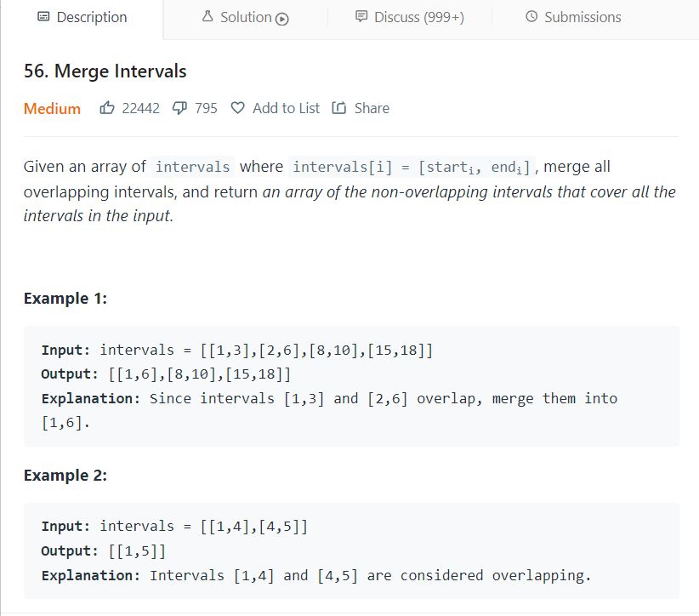Viewport: 699px width, 616px height.
Task: Select the Description tab
Action: click(x=82, y=17)
